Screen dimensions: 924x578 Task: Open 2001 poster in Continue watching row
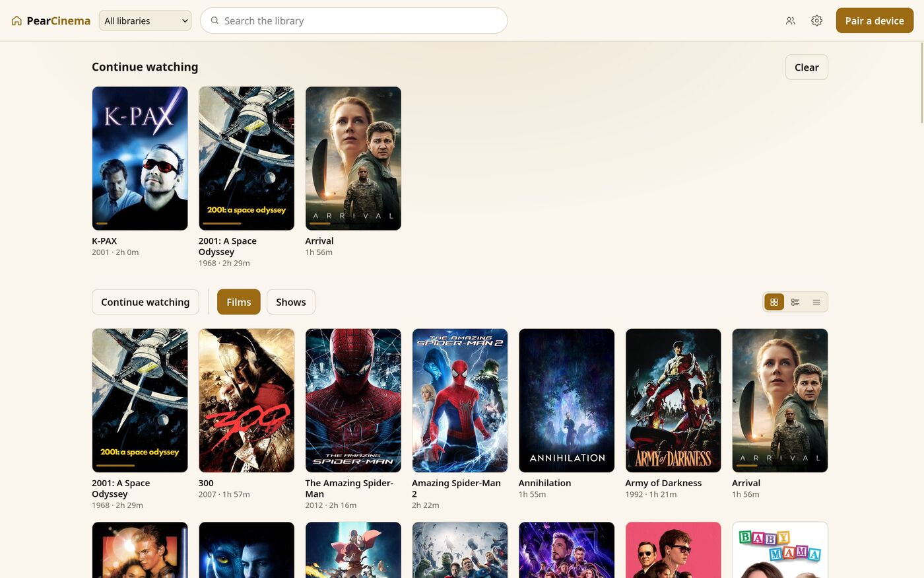click(247, 159)
